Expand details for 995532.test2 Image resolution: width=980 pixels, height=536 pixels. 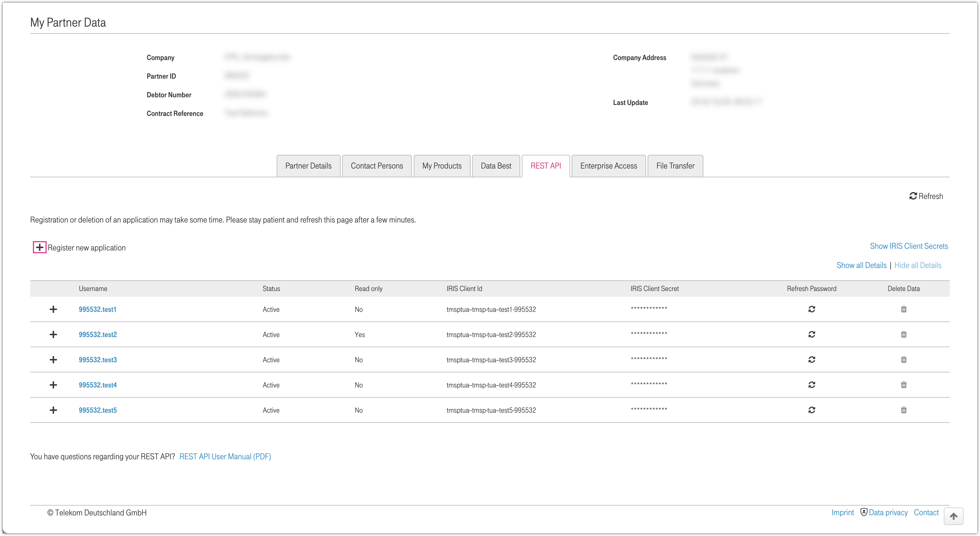pyautogui.click(x=53, y=335)
